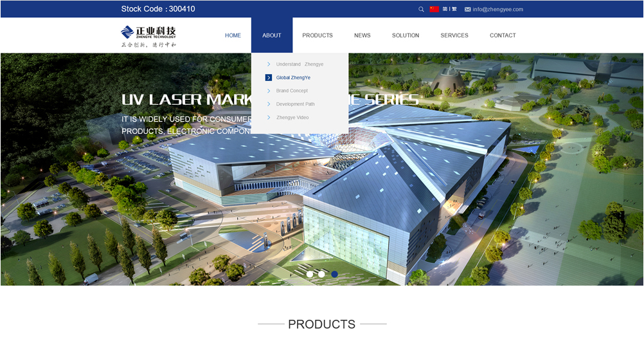Viewport: 644px width, 341px height.
Task: Choose Development Path from the About submenu
Action: tap(295, 104)
